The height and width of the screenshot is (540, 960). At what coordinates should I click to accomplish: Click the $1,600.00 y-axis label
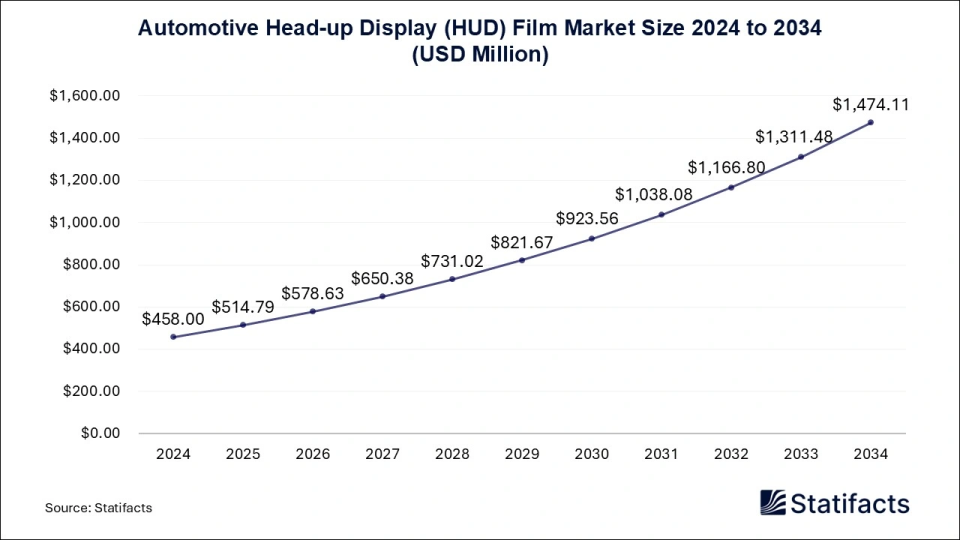point(85,96)
